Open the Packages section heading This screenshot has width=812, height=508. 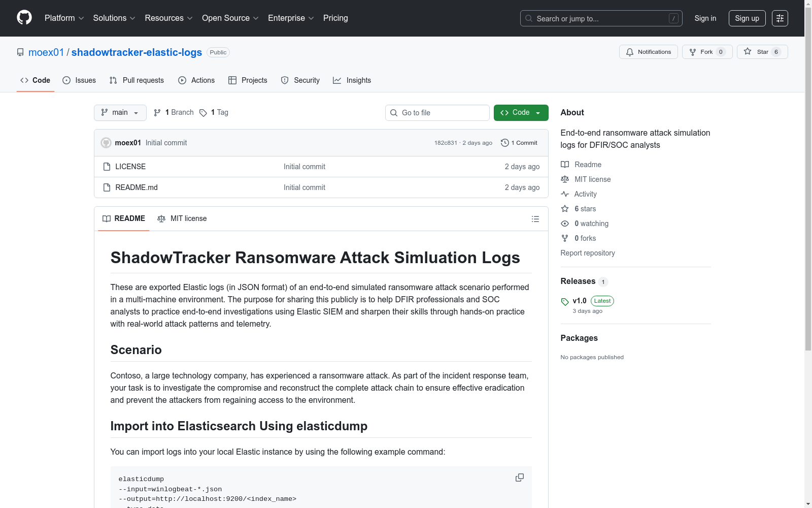(x=579, y=338)
